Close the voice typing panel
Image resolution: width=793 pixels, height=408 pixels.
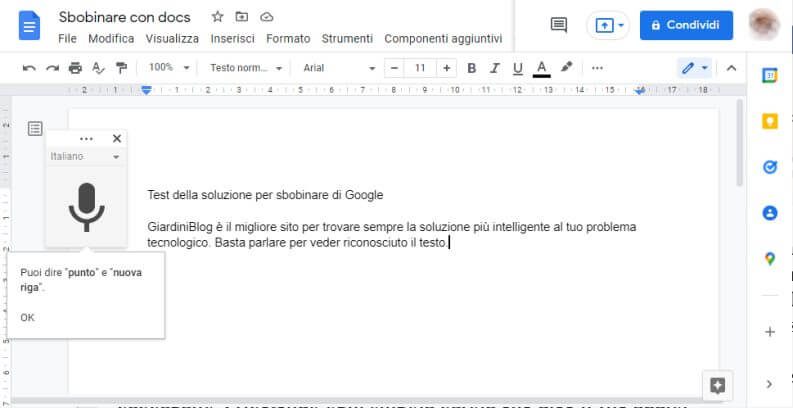click(117, 139)
